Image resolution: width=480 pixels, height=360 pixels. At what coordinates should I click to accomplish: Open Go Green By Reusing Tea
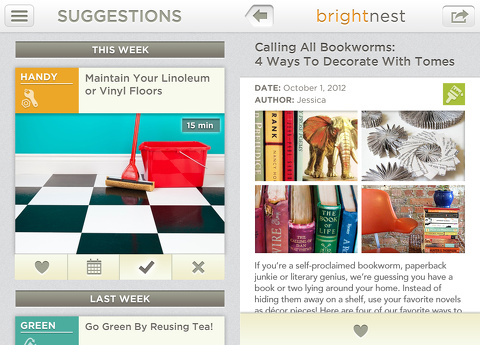(x=149, y=327)
